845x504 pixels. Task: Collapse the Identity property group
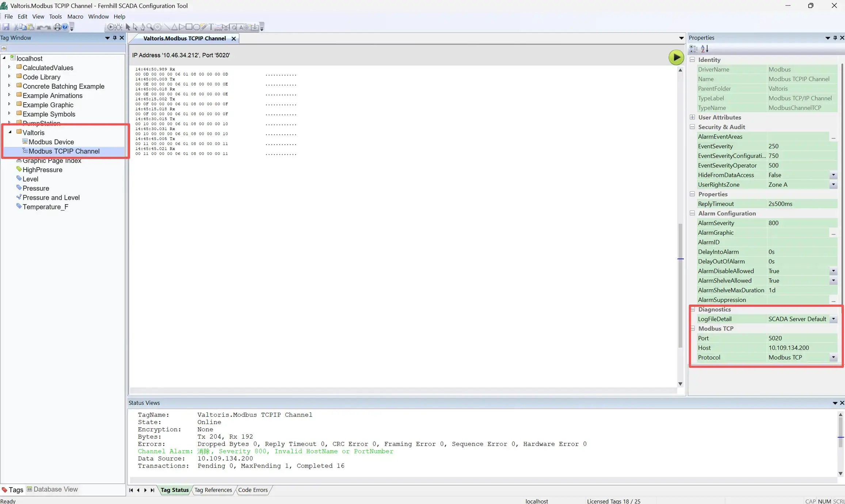point(692,60)
